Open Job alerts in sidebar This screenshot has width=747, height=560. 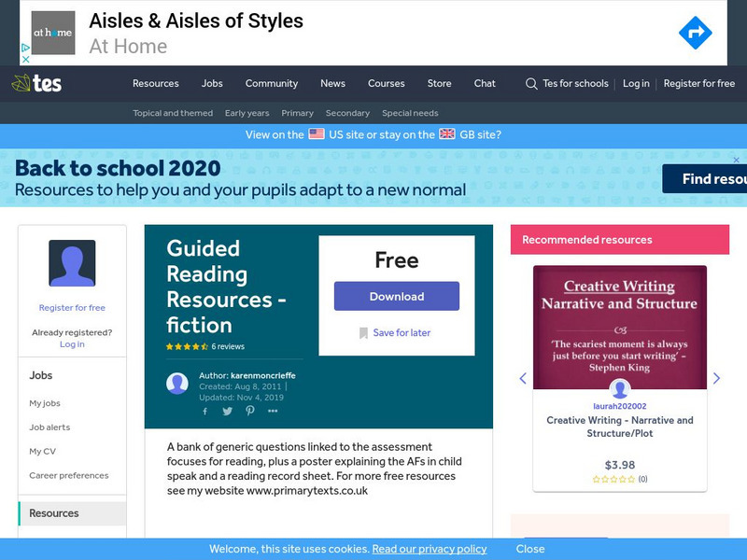pos(49,427)
